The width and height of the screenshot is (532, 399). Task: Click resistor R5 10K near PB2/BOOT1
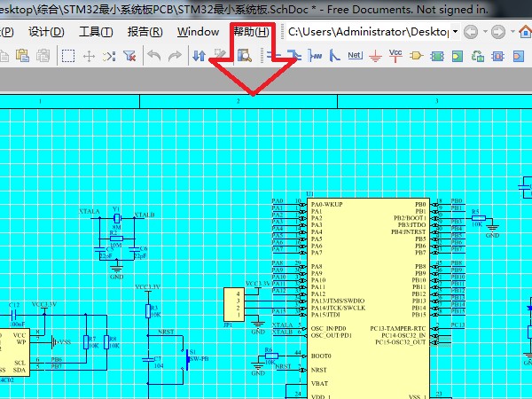[479, 218]
